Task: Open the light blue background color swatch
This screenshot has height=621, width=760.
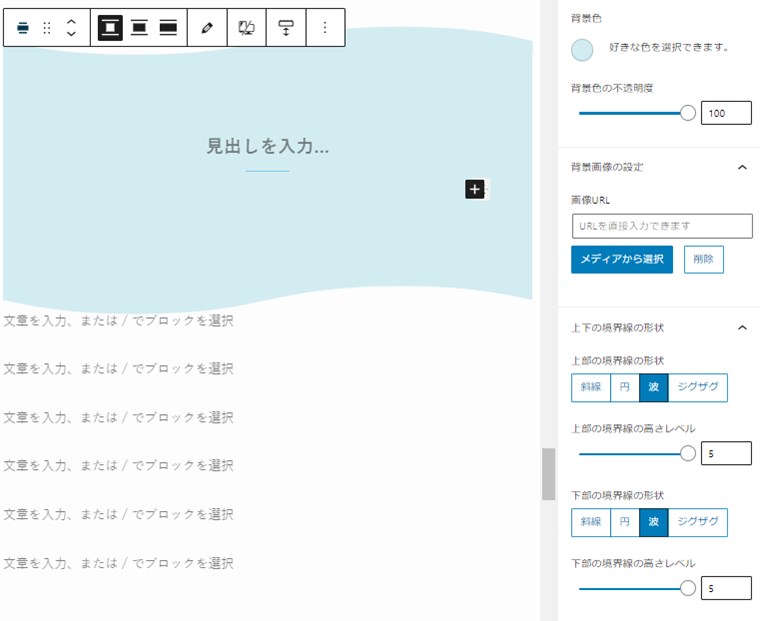Action: click(582, 50)
